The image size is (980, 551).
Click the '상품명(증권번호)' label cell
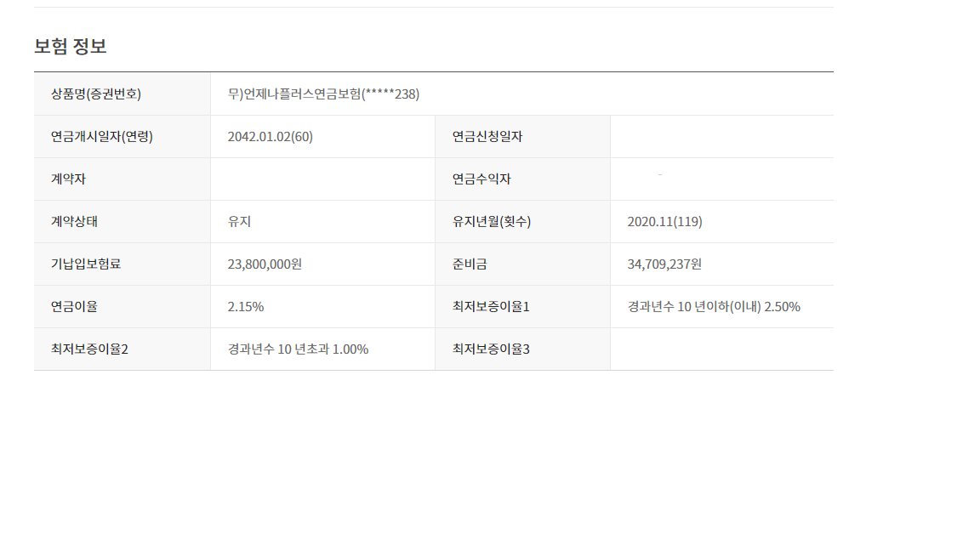(x=122, y=94)
